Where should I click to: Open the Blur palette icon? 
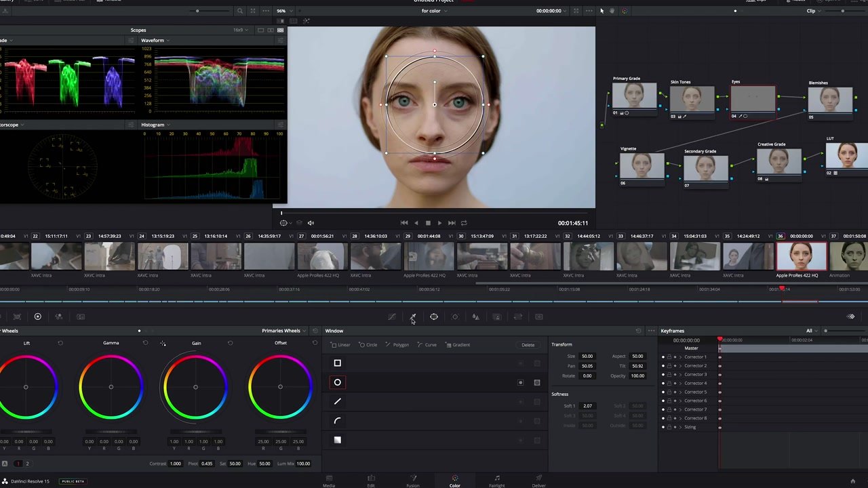point(476,317)
